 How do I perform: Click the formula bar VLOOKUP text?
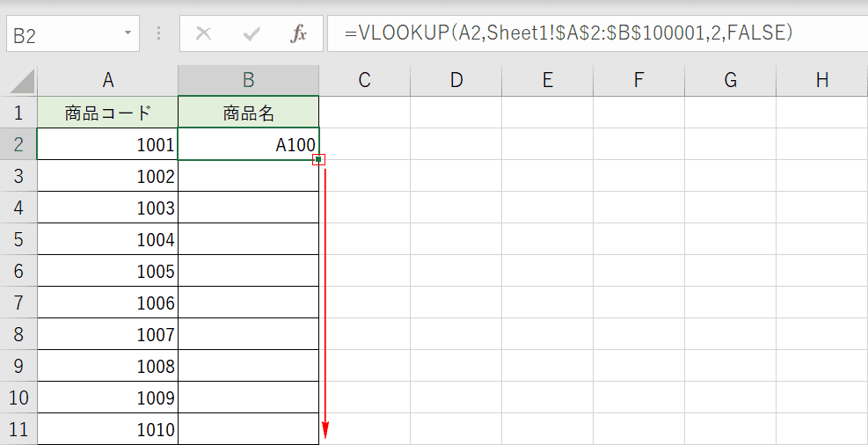pos(569,33)
